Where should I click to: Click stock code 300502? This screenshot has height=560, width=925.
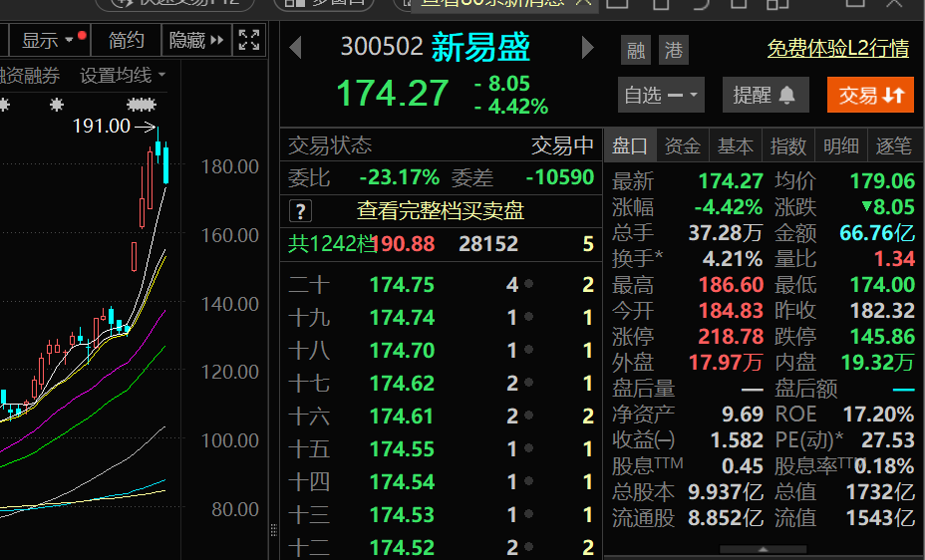(382, 47)
